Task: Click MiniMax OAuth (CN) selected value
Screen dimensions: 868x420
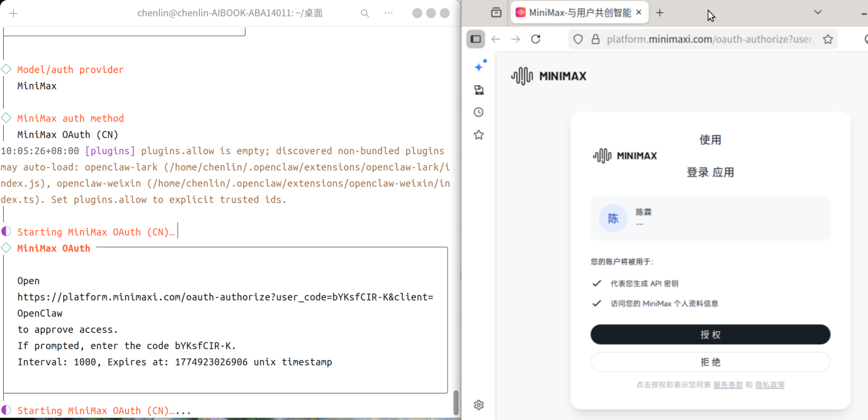Action: 68,135
